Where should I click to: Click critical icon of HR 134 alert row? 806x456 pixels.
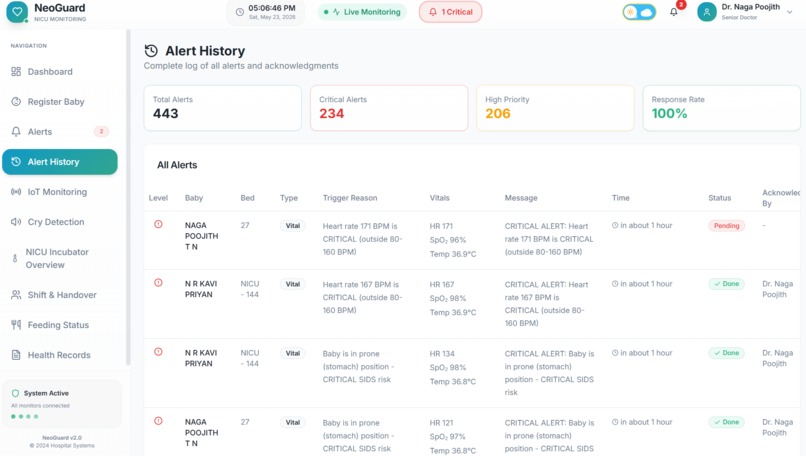(x=158, y=352)
